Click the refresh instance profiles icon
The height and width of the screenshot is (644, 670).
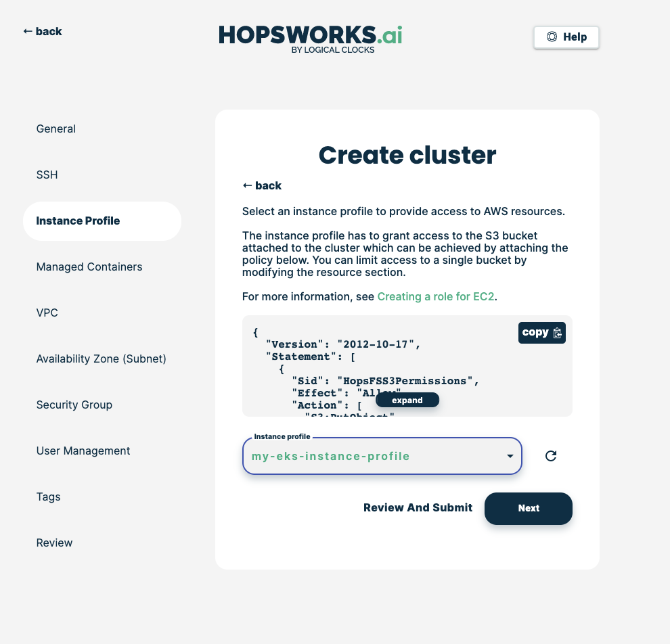point(551,456)
